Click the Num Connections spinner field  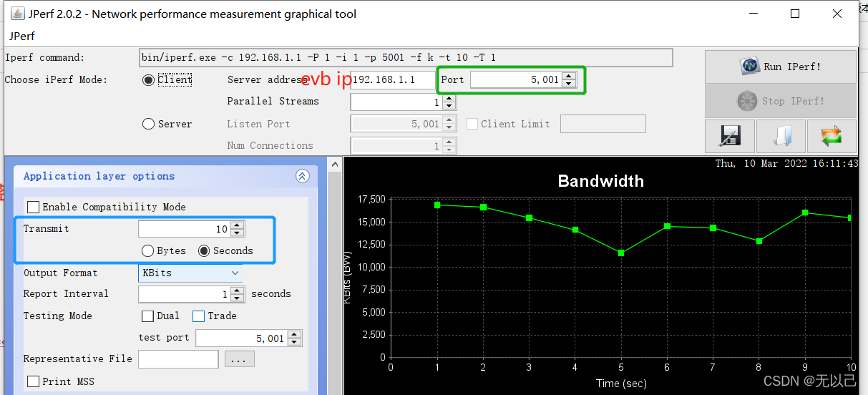click(x=396, y=145)
